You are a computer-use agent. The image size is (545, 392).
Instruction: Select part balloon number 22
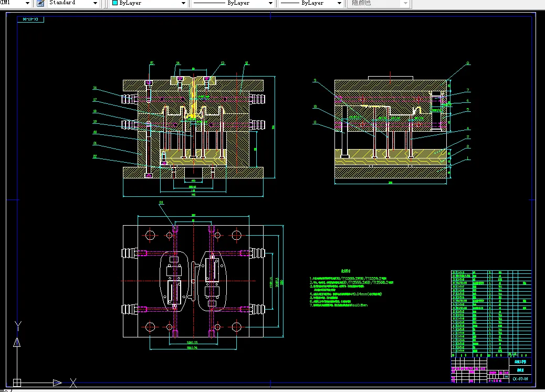click(95, 156)
